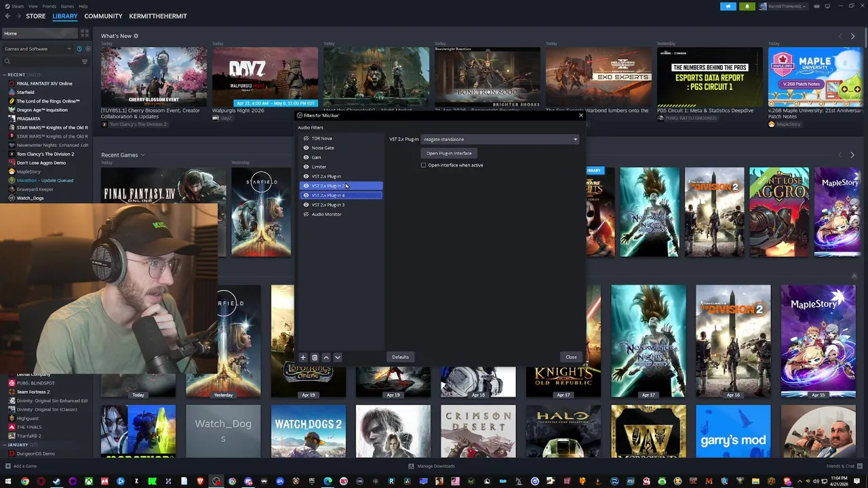Toggle visibility of Limiter filter

[x=306, y=167]
